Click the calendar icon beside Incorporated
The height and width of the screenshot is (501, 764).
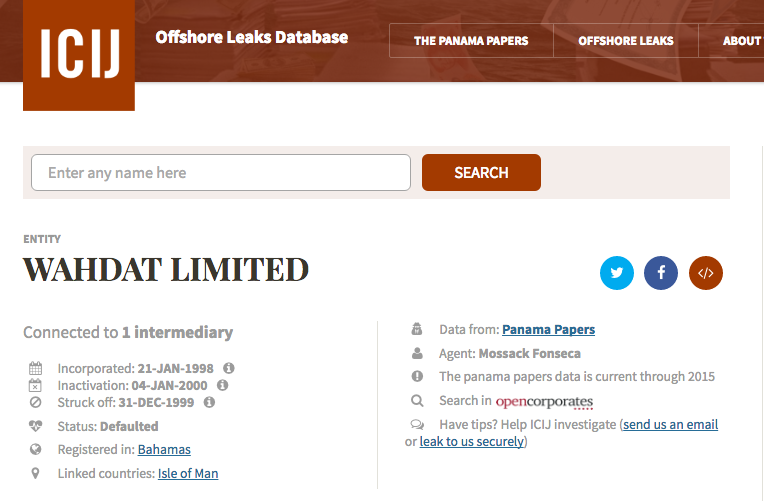point(36,368)
